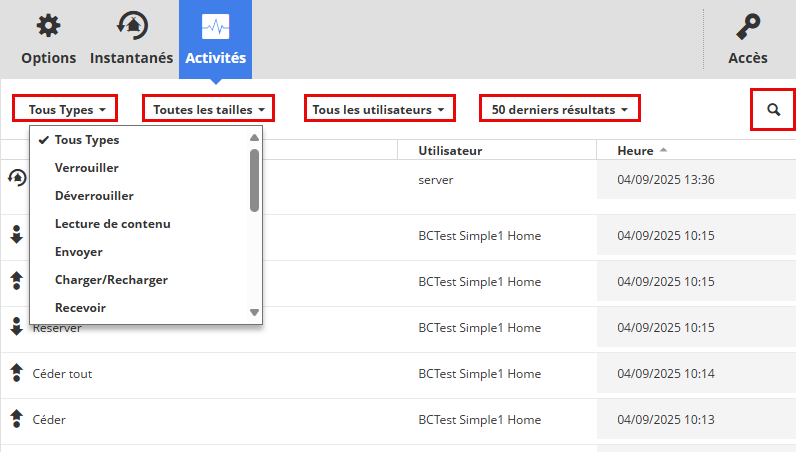
Task: Expand the 50 derniers résultats dropdown
Action: click(x=560, y=109)
